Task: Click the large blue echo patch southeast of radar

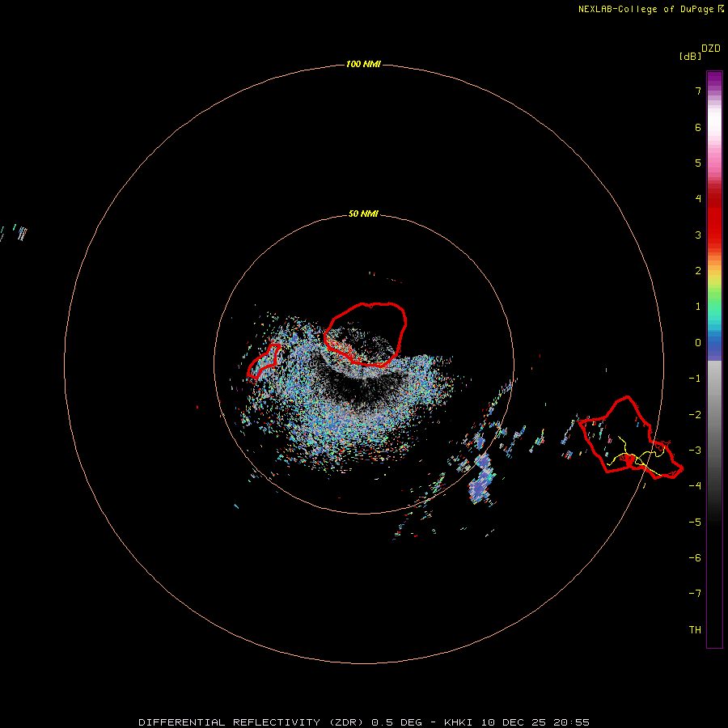Action: (482, 479)
